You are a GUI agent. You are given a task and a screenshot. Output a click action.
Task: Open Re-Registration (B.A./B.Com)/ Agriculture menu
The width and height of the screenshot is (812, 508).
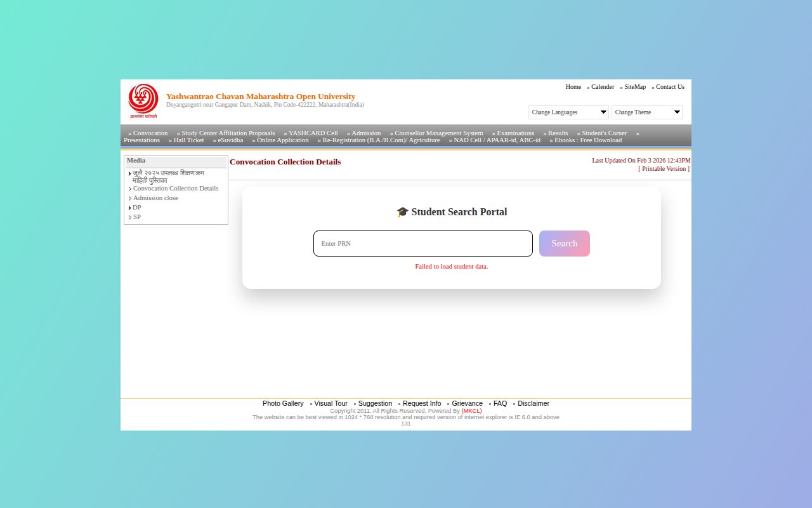(381, 140)
